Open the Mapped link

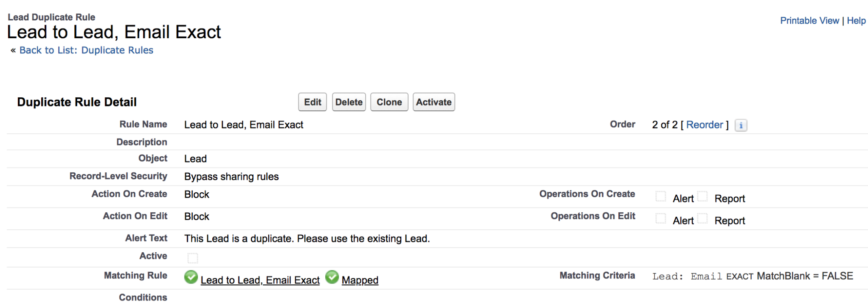tap(360, 281)
